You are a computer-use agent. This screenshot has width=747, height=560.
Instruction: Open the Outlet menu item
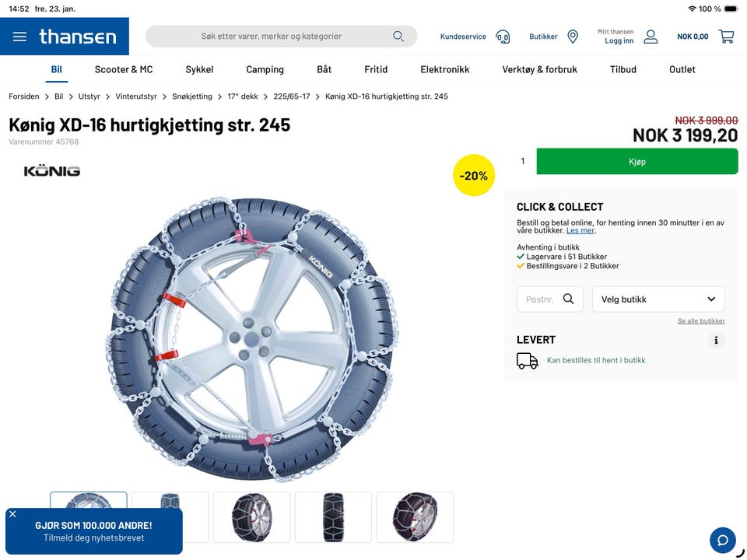(x=682, y=69)
